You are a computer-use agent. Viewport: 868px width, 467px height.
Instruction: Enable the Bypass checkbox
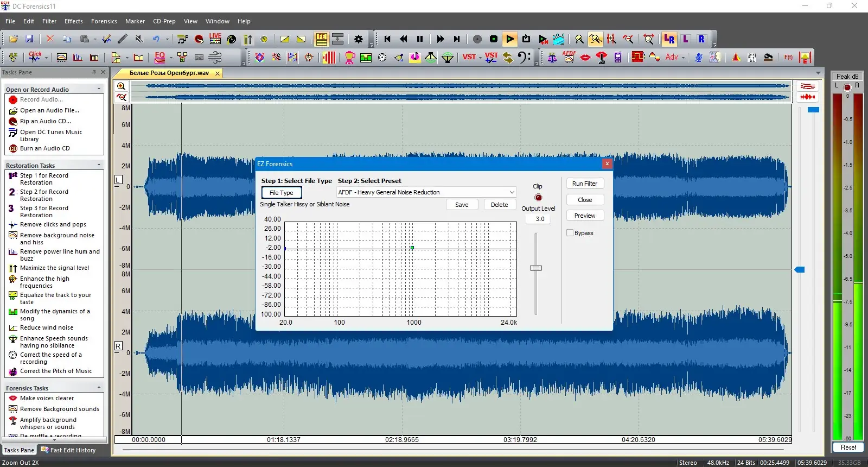pos(570,233)
